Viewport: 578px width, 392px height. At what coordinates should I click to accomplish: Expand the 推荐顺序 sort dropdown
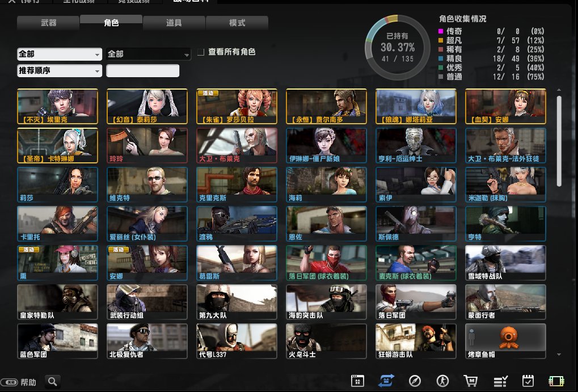click(60, 71)
